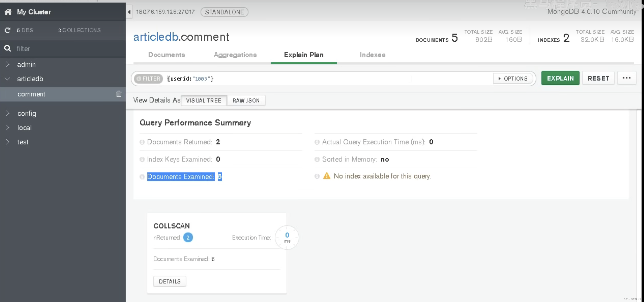The height and width of the screenshot is (302, 644).
Task: Click the FILTER info icon
Action: pyautogui.click(x=139, y=79)
